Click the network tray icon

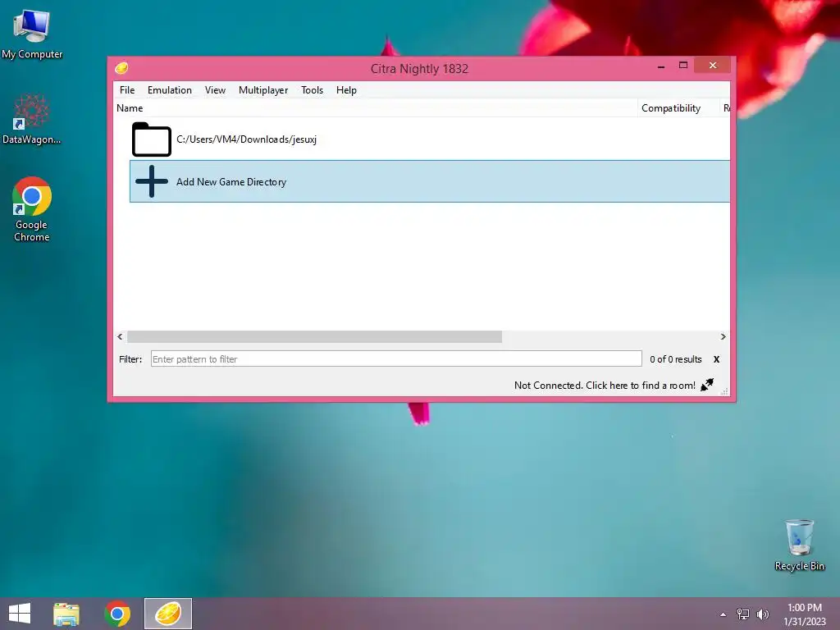coord(743,614)
